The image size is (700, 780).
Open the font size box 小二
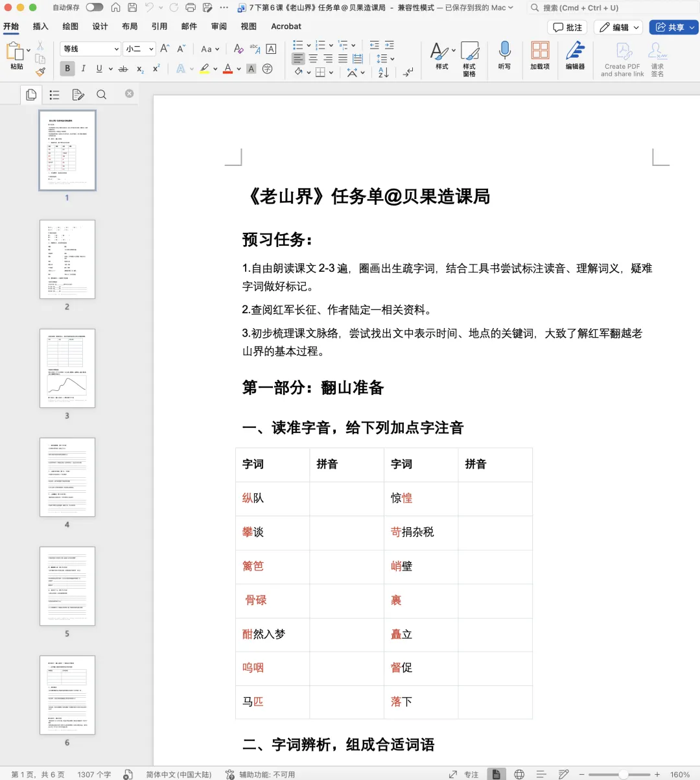[x=139, y=49]
